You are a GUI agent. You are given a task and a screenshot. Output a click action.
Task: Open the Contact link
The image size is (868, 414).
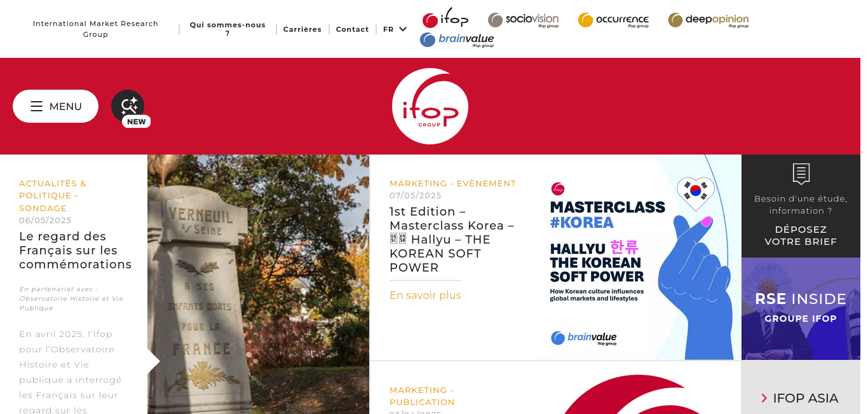coord(353,29)
